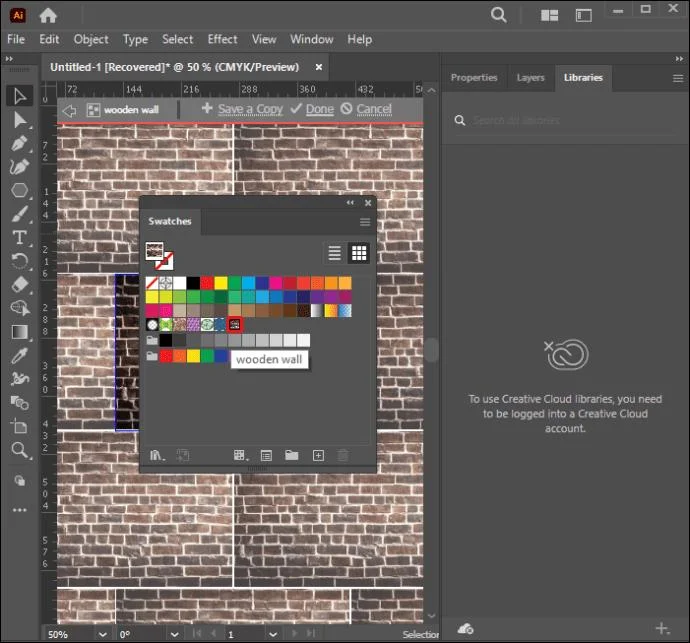Screen dimensions: 690x643
Task: Switch swatches to list view
Action: (x=334, y=253)
